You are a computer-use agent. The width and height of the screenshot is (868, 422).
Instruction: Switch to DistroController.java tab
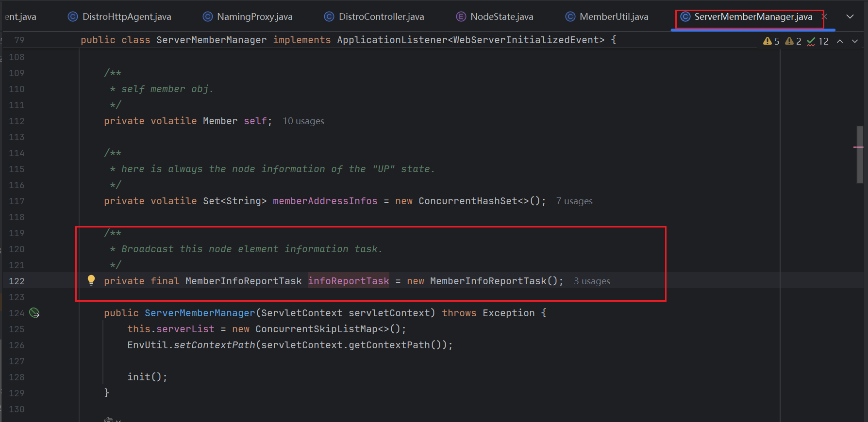tap(381, 16)
